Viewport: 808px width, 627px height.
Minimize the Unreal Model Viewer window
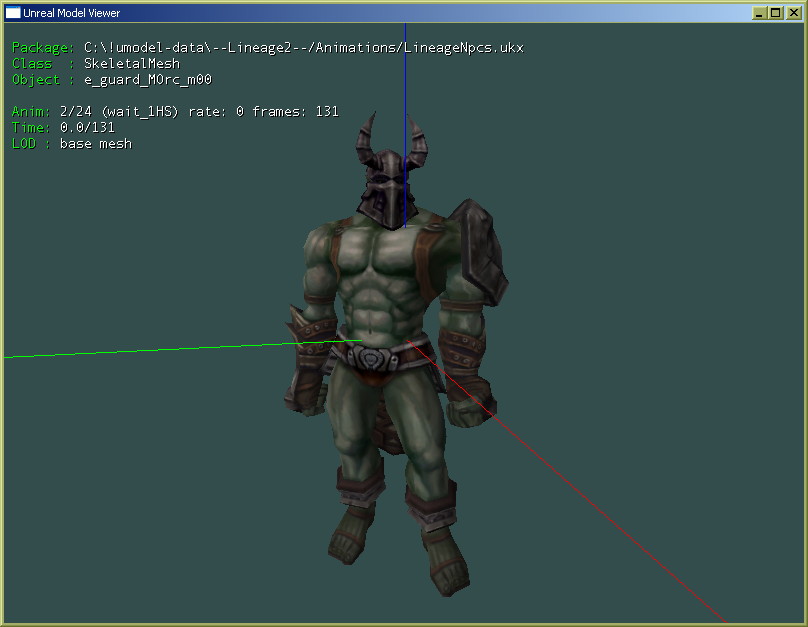[x=759, y=13]
